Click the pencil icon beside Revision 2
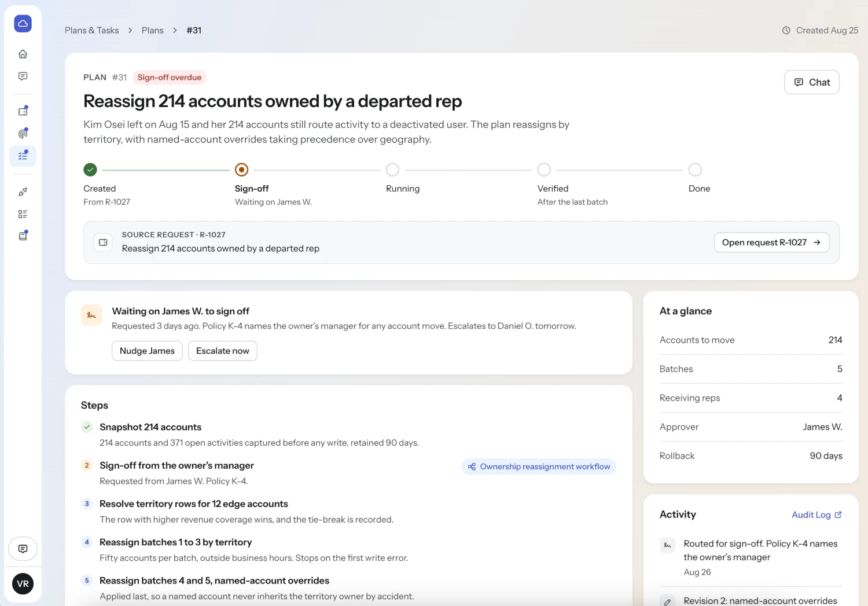This screenshot has width=868, height=606. click(667, 601)
